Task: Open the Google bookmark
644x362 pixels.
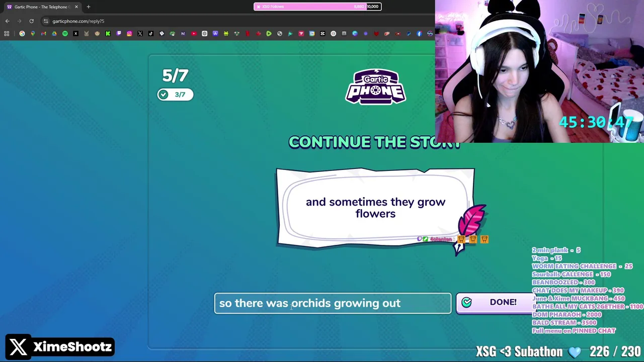Action: (22, 34)
